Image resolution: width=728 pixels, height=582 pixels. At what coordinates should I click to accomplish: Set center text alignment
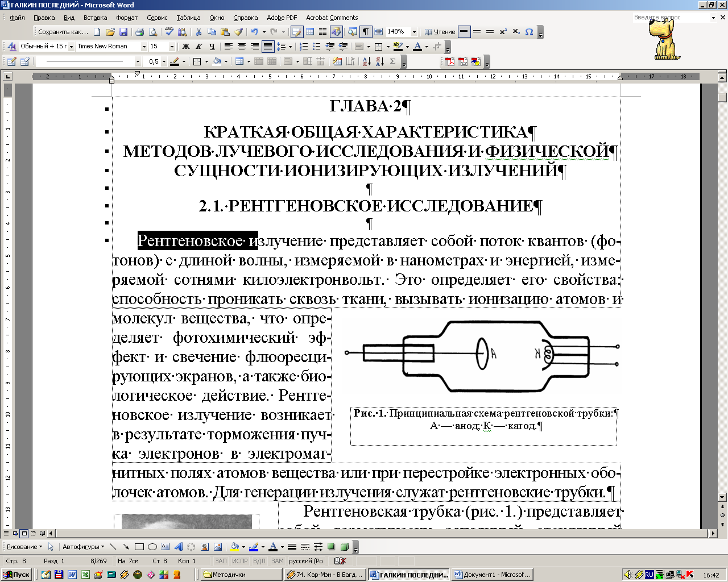(241, 47)
